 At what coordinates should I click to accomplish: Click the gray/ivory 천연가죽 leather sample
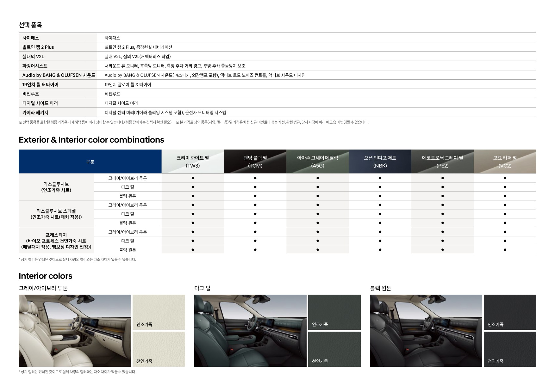point(159,349)
